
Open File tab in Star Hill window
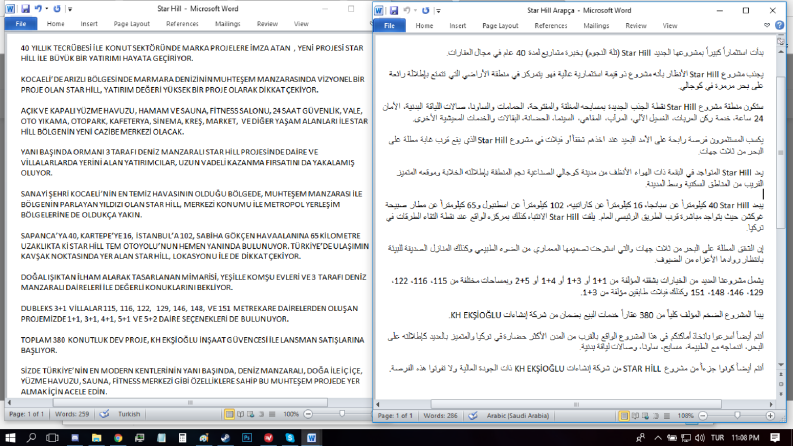point(21,24)
